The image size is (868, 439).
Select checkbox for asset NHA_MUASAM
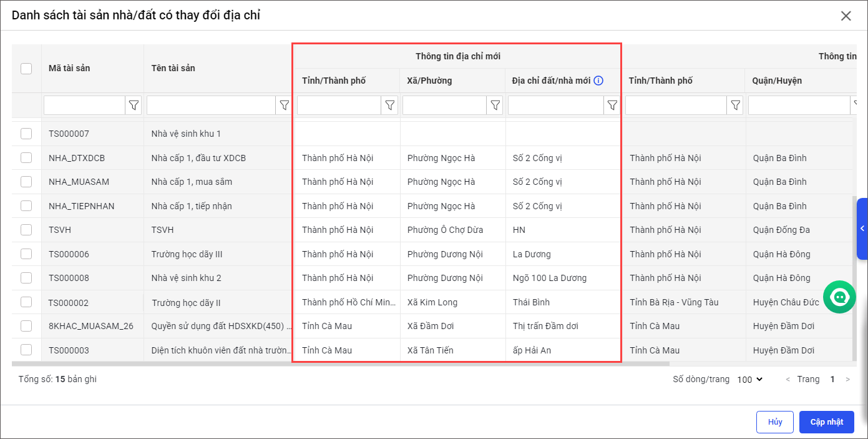(x=26, y=182)
